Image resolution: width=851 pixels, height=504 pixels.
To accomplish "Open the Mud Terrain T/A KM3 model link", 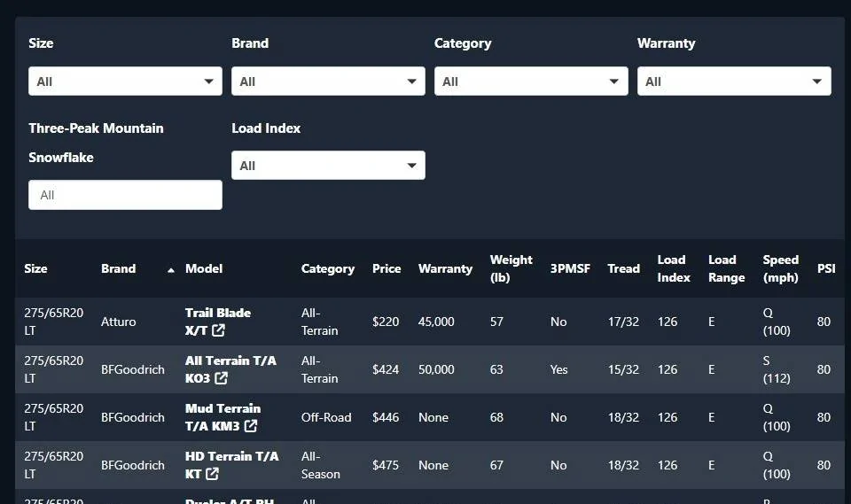I will click(x=223, y=417).
